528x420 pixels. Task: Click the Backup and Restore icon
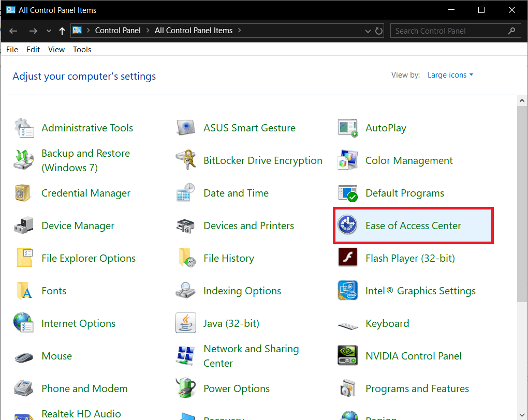pyautogui.click(x=24, y=160)
